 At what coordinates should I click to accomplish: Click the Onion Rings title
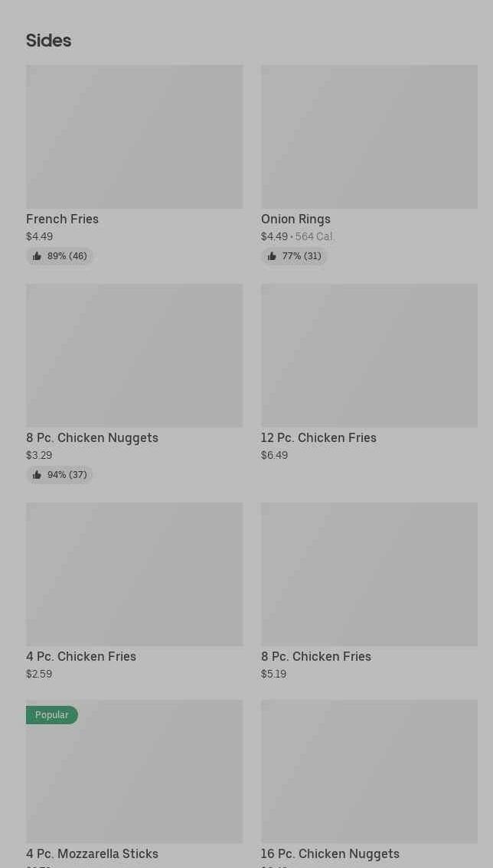click(295, 219)
